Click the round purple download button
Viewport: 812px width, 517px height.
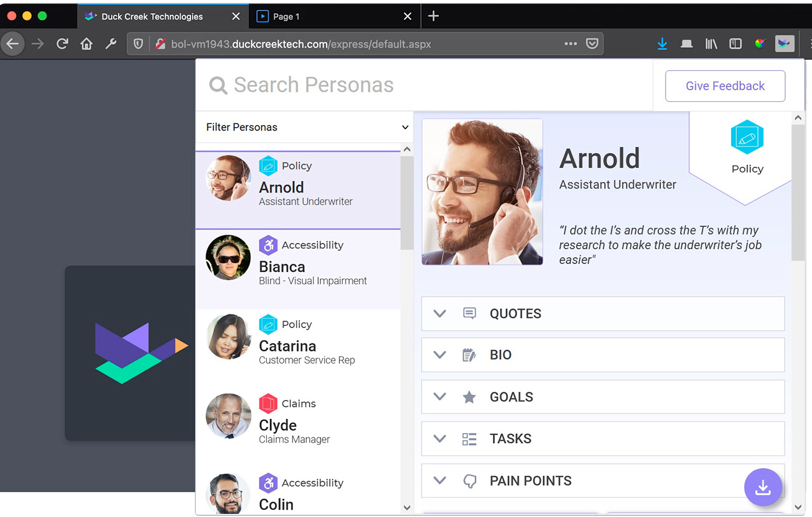point(763,487)
